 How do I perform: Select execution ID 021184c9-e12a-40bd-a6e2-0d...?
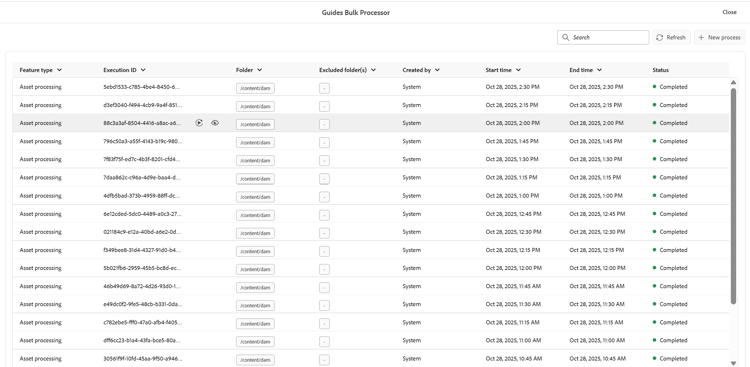[142, 232]
